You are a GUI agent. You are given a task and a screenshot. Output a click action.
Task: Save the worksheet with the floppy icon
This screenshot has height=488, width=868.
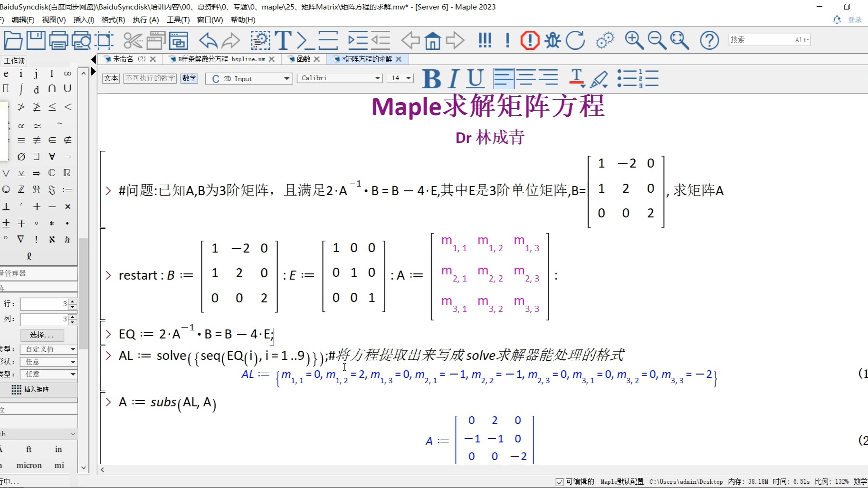36,40
